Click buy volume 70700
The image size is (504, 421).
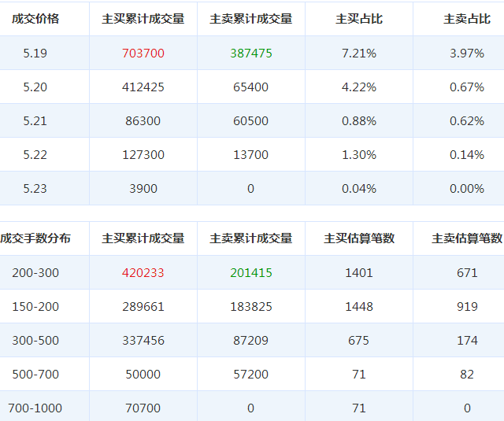pos(143,408)
